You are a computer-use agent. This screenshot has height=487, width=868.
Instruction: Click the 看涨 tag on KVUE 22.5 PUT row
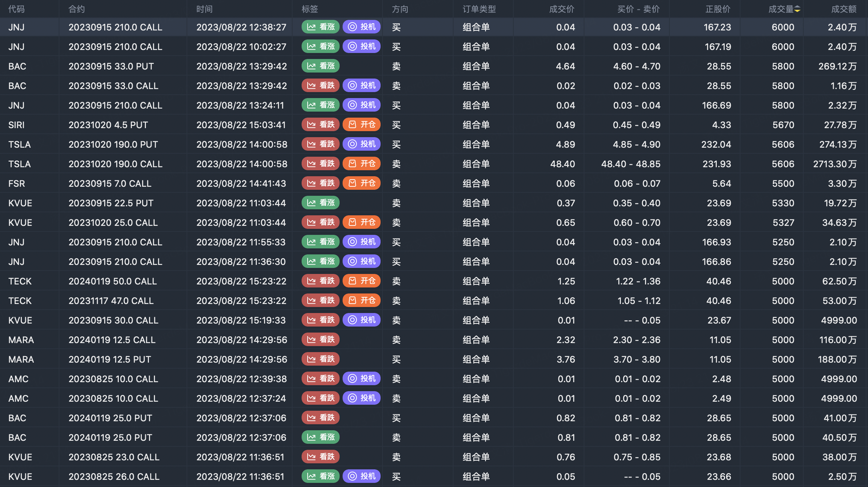[x=320, y=203]
